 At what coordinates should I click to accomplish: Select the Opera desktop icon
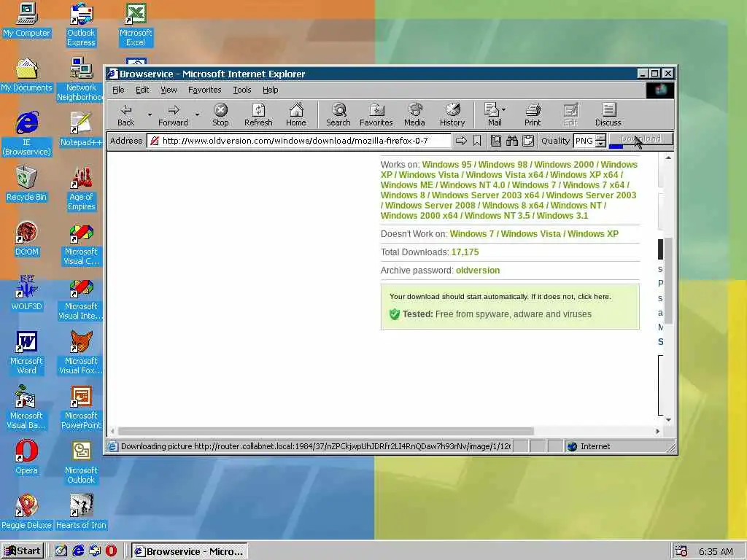click(27, 457)
